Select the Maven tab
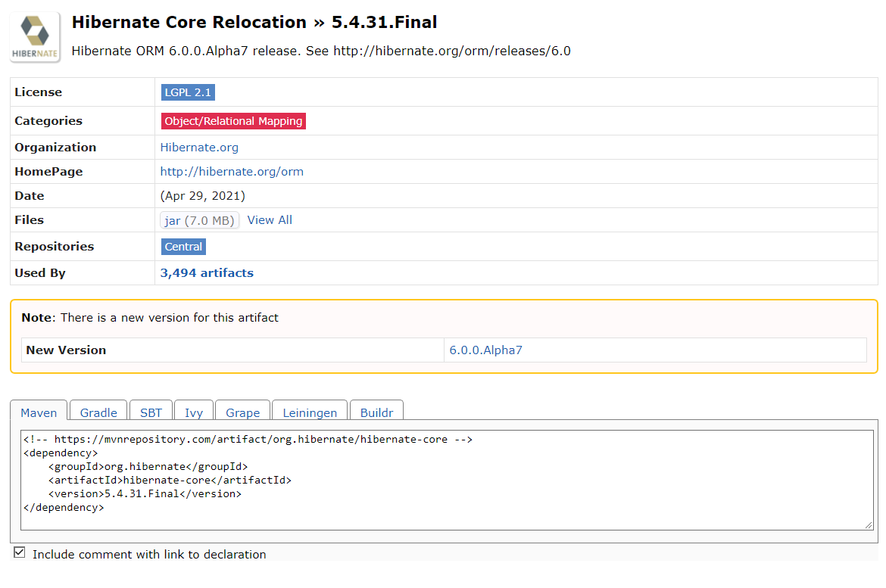 click(x=39, y=412)
